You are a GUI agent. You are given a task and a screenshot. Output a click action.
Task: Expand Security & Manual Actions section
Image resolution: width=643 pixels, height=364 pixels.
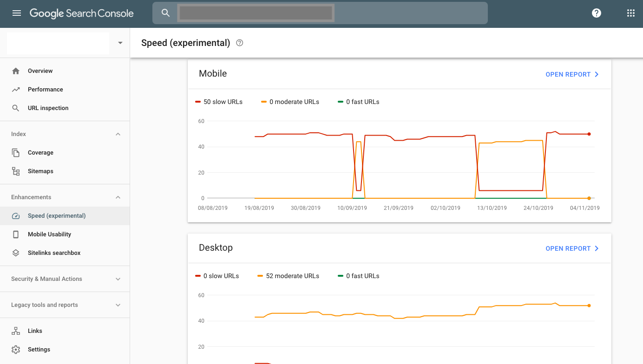pyautogui.click(x=118, y=279)
